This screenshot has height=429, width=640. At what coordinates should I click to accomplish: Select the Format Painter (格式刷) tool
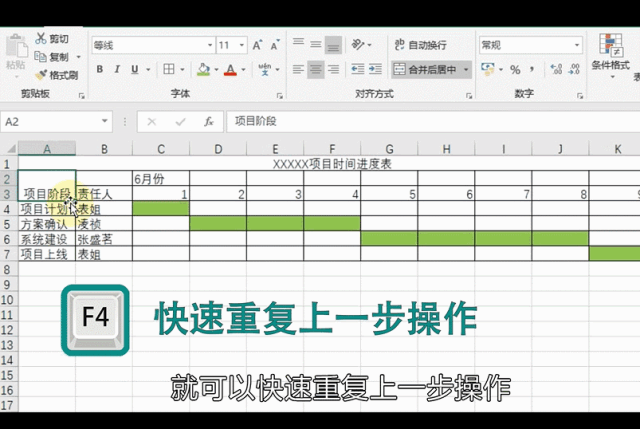56,75
